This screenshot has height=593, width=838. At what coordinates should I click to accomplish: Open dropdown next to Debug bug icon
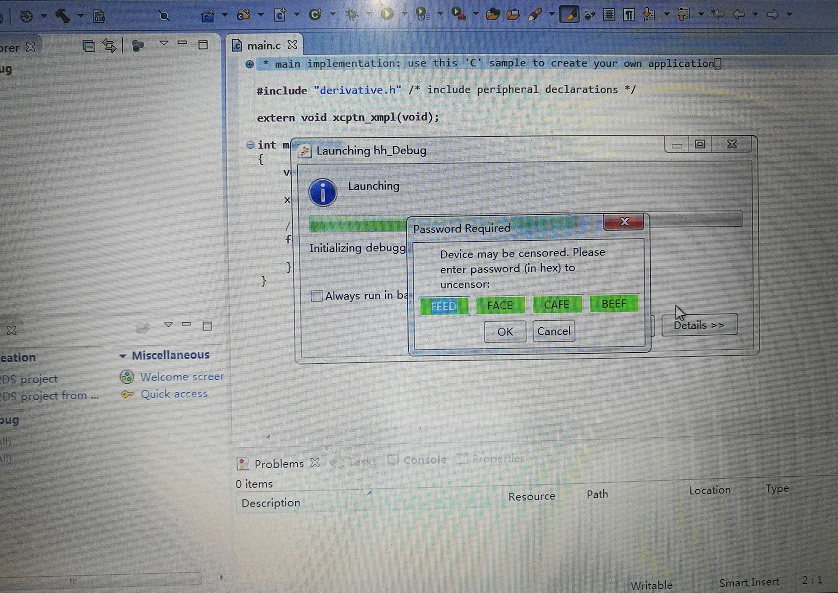tap(369, 14)
